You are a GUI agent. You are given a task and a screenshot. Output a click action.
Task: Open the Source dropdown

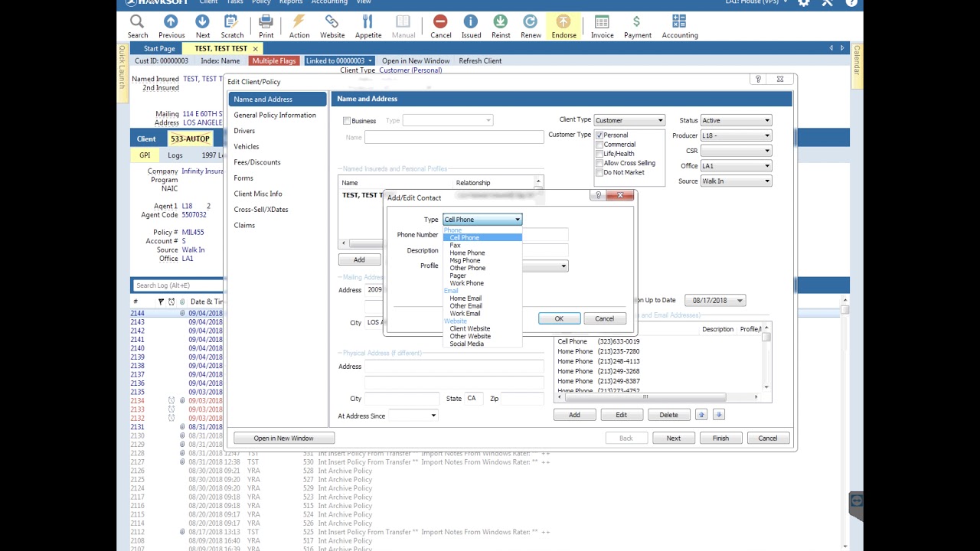[x=766, y=181]
